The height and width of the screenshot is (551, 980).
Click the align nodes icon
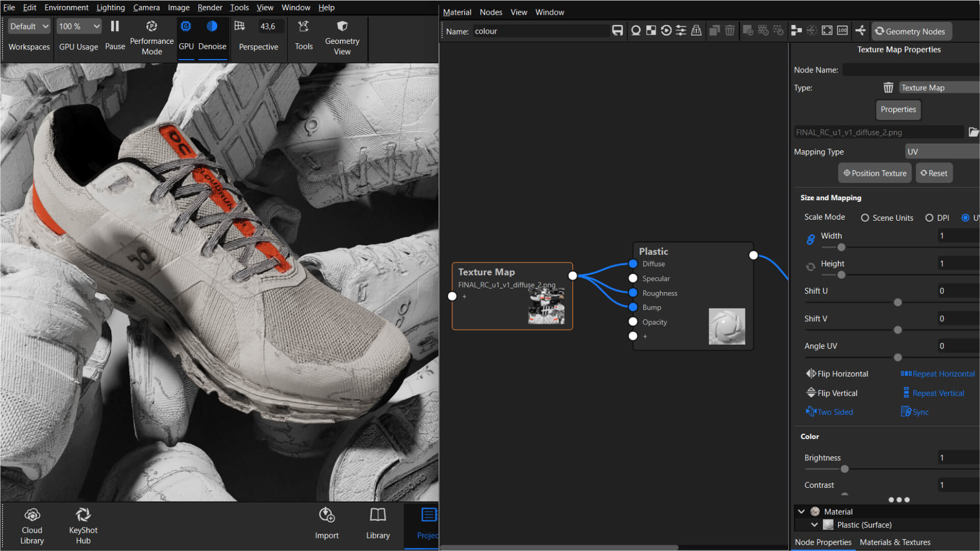[x=796, y=31]
